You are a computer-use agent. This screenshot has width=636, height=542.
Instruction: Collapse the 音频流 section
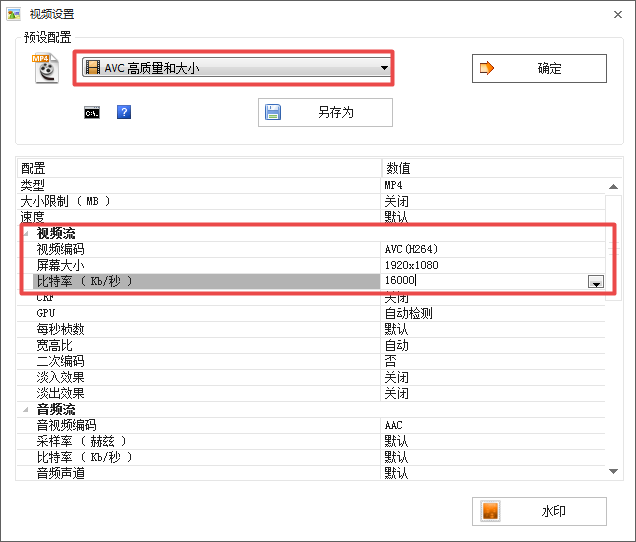click(x=25, y=409)
